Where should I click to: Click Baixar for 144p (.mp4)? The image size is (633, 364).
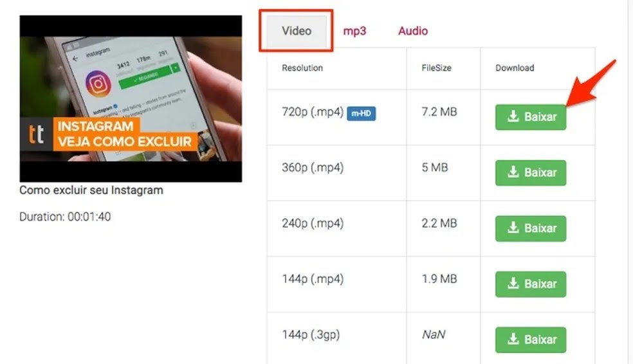click(x=531, y=284)
